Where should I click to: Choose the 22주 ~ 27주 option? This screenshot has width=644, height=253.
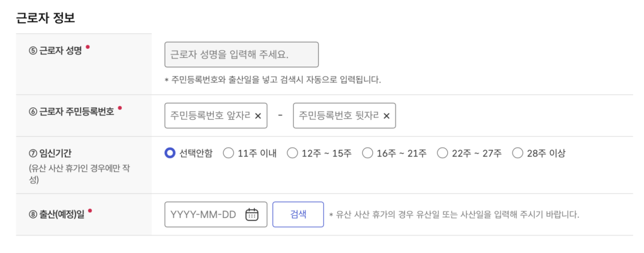(x=442, y=153)
